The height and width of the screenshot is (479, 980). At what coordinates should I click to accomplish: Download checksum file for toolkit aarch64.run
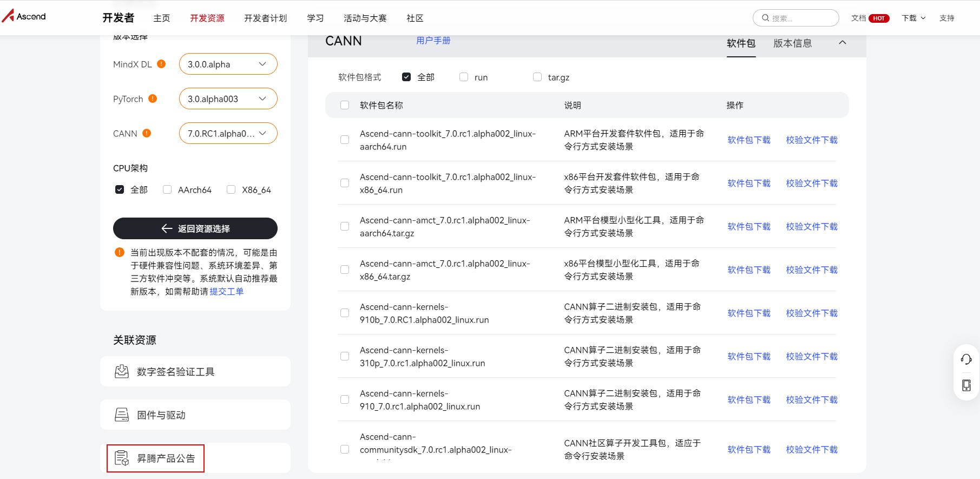point(812,140)
